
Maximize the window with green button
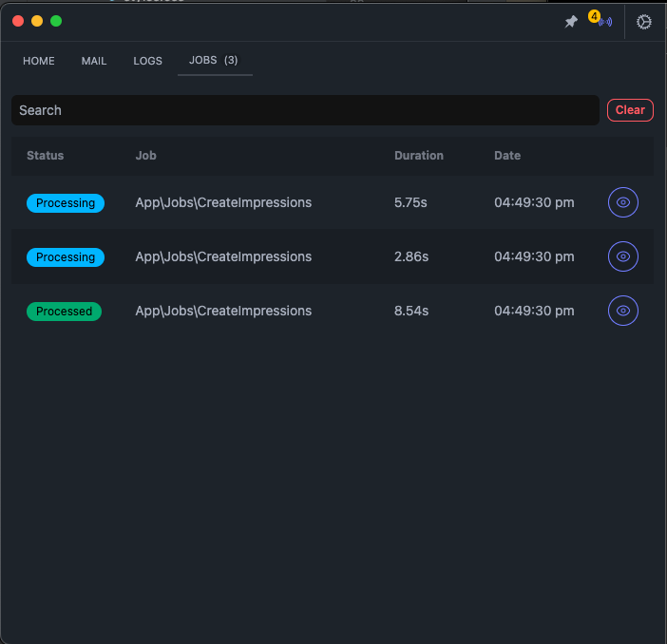pyautogui.click(x=56, y=21)
